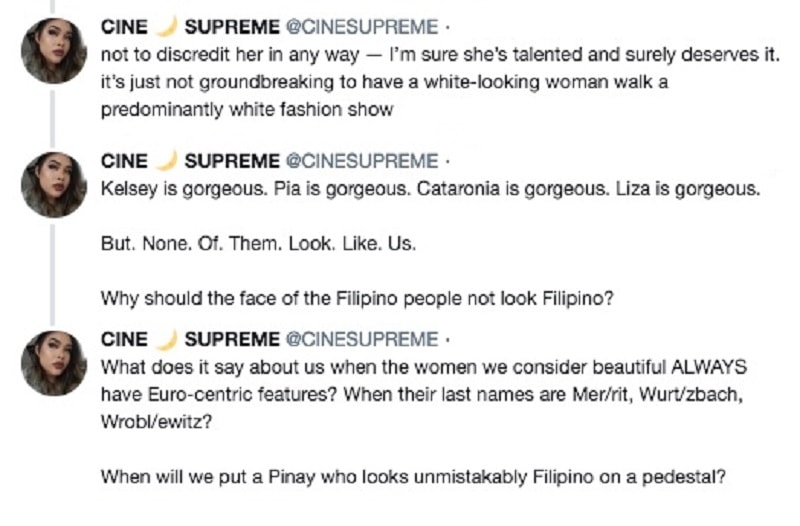Click the 'When will we put a Pinay' line
Image resolution: width=800 pixels, height=526 pixels.
tap(413, 477)
